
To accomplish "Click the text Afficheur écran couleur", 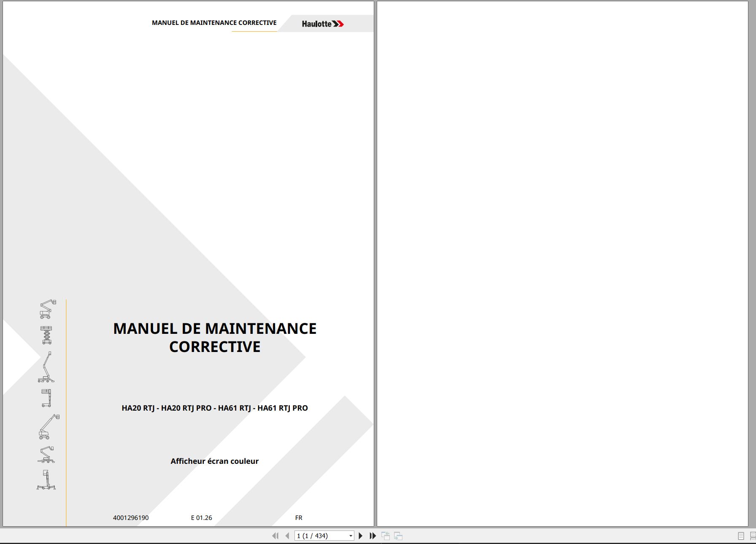I will pos(215,461).
